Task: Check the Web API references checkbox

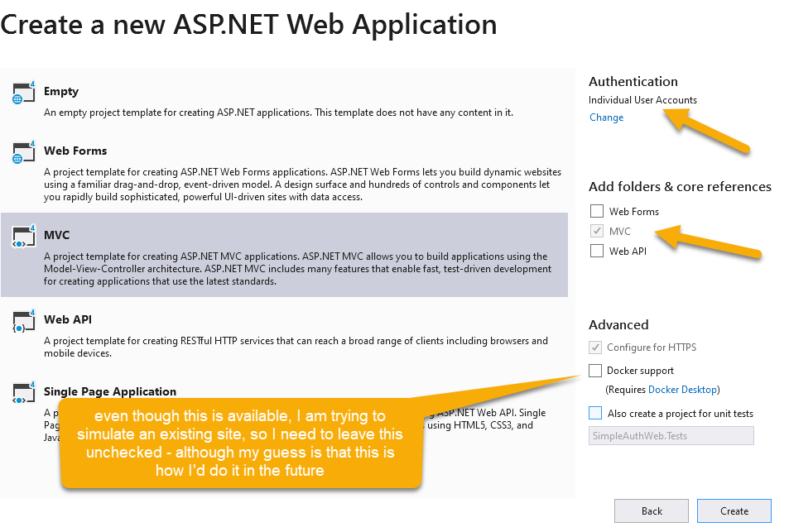Action: click(x=597, y=251)
